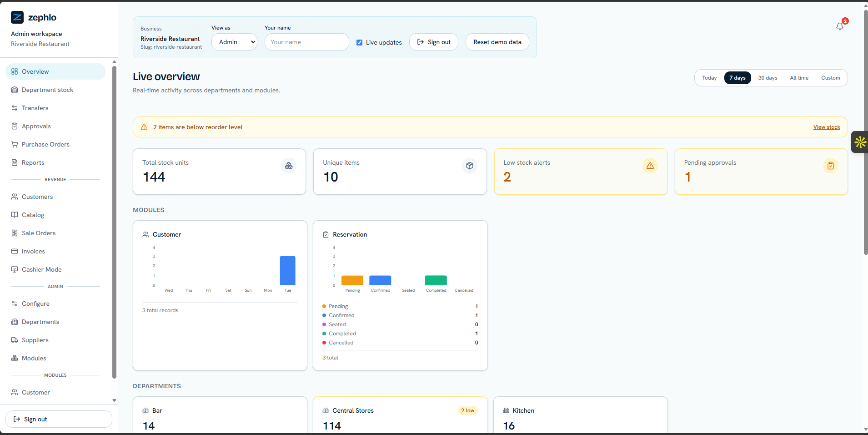
Task: Click the Catalog book icon
Action: tap(15, 215)
